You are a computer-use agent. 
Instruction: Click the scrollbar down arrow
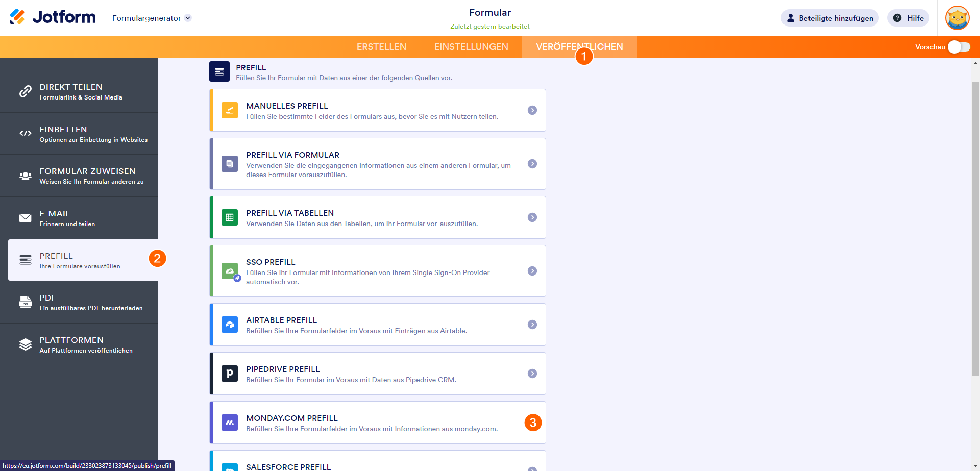click(976, 466)
